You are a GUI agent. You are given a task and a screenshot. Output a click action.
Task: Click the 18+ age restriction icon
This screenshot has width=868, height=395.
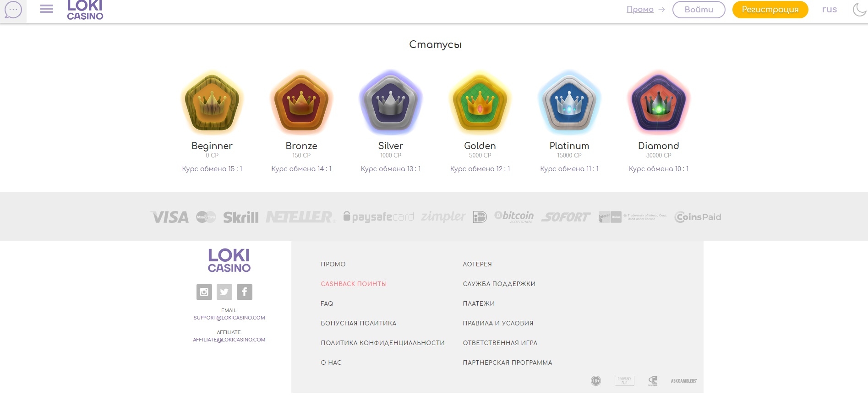[595, 381]
